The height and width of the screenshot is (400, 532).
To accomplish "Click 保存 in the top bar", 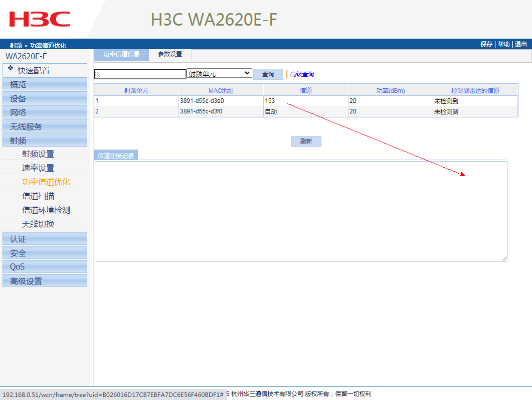I will (x=486, y=44).
